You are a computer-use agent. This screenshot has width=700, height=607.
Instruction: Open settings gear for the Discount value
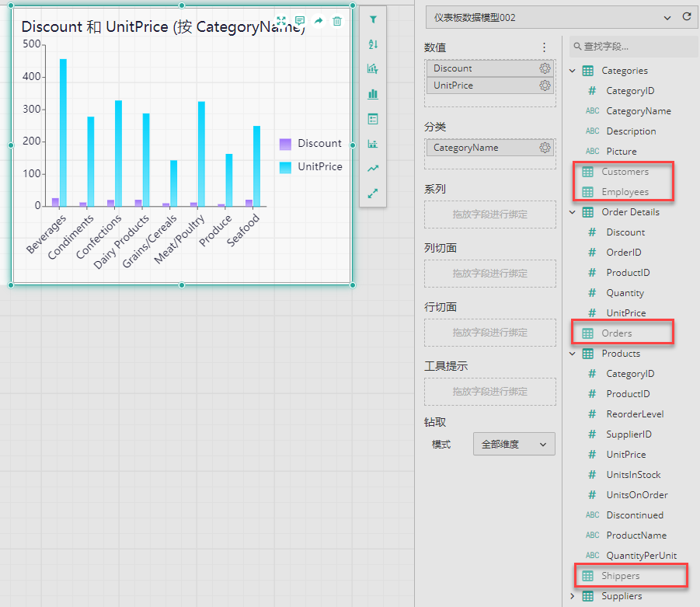click(x=545, y=68)
